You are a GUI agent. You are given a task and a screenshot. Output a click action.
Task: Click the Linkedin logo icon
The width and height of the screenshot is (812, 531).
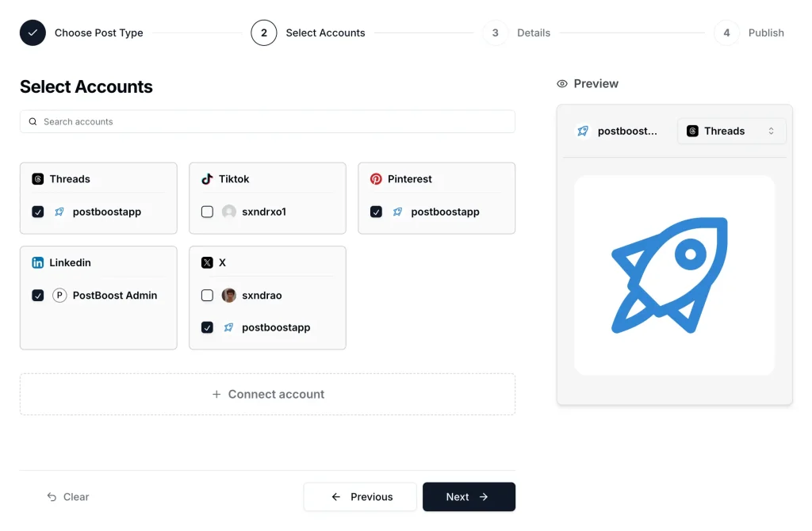click(x=38, y=262)
